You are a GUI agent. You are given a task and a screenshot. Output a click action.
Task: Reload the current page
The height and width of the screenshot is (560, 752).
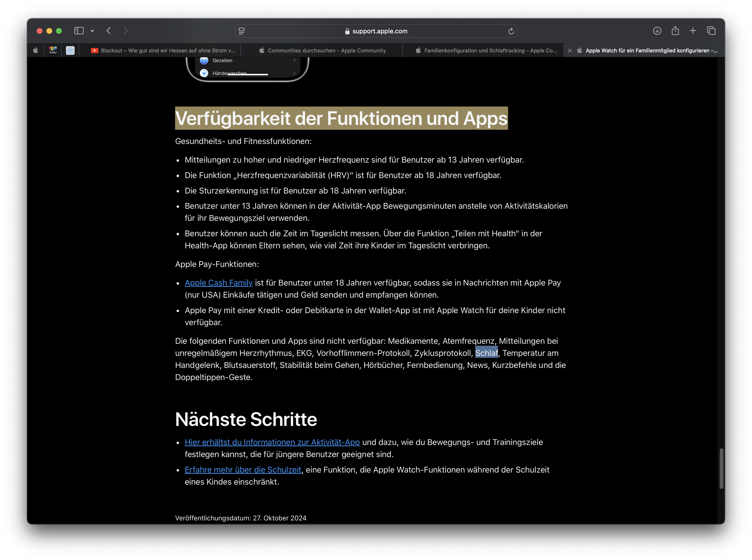[511, 31]
